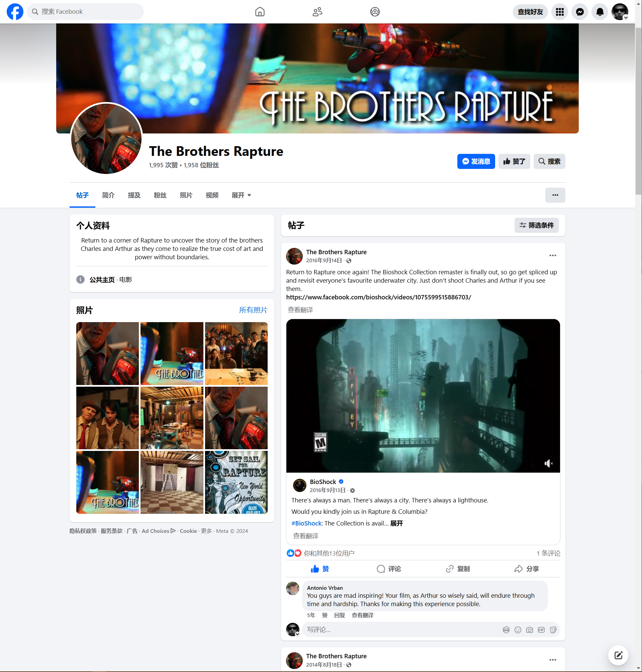Image resolution: width=642 pixels, height=672 pixels.
Task: Select the 照片 tab
Action: pos(186,195)
